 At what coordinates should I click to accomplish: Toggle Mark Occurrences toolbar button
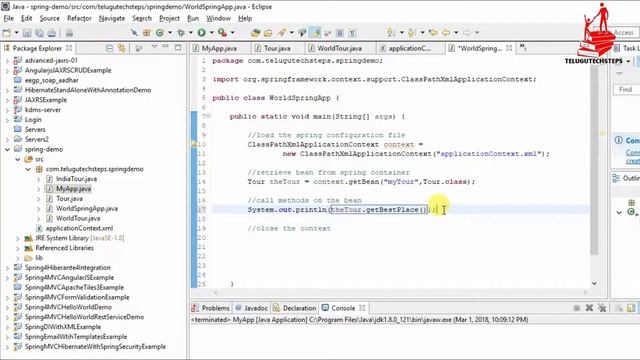click(x=315, y=33)
